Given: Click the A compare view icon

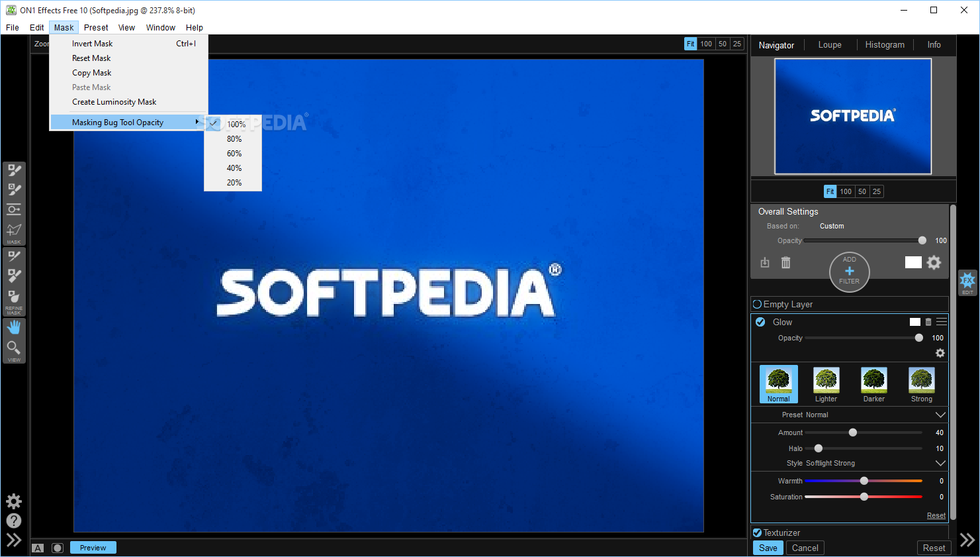Looking at the screenshot, I should pos(38,548).
